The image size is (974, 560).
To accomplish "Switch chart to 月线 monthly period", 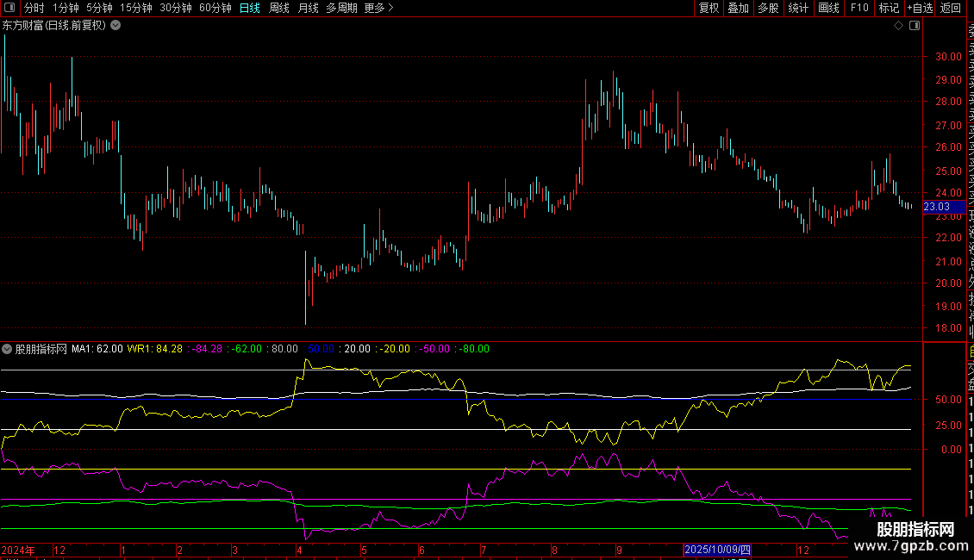I will pyautogui.click(x=308, y=8).
